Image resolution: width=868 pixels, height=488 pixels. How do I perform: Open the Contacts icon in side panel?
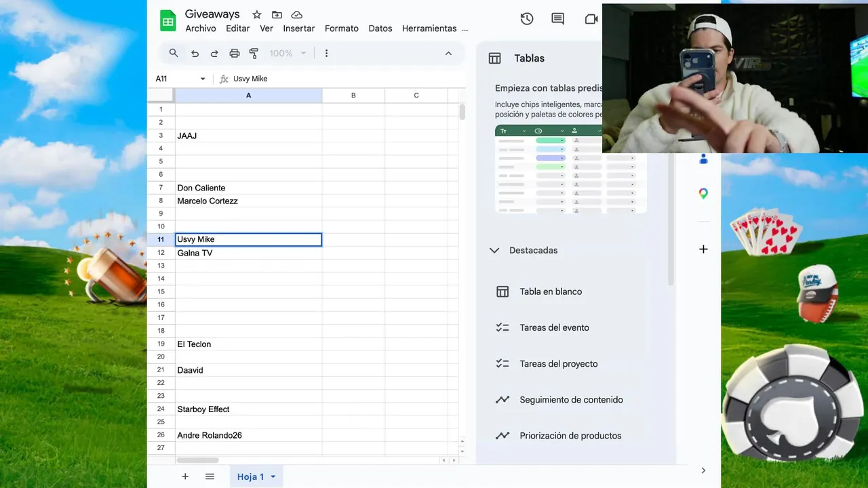703,159
